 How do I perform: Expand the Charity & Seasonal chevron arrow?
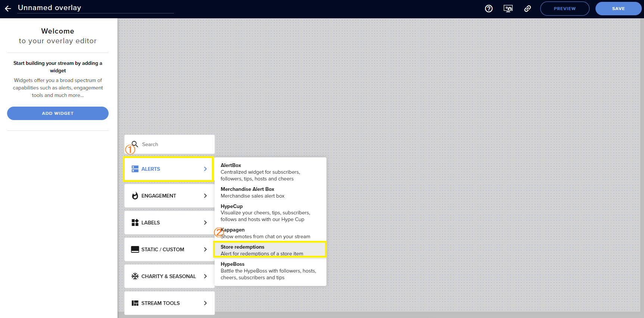pyautogui.click(x=205, y=276)
